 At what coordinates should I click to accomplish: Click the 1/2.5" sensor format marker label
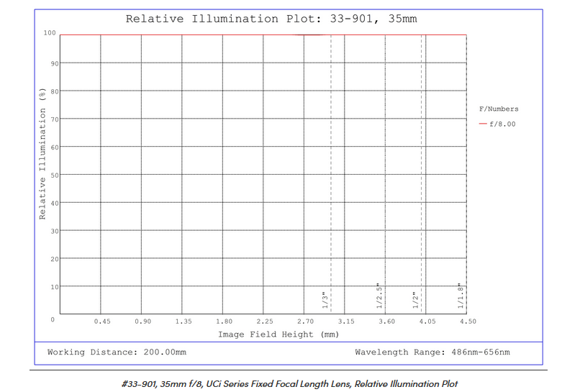click(x=379, y=296)
